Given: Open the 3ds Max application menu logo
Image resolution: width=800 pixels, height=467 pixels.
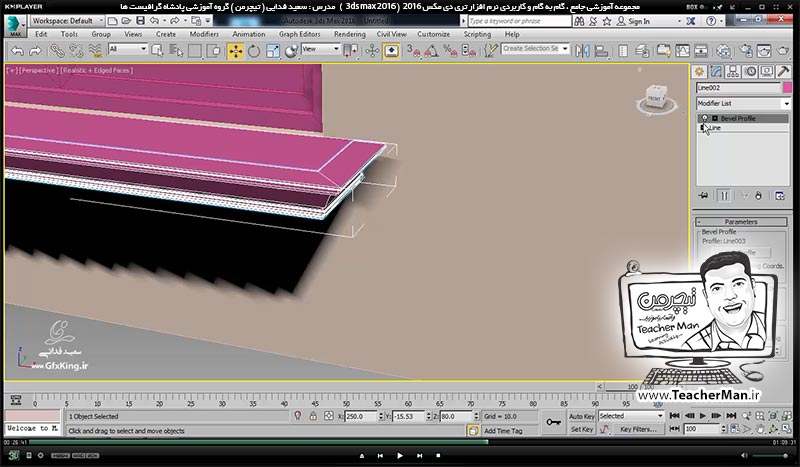Looking at the screenshot, I should 14,26.
